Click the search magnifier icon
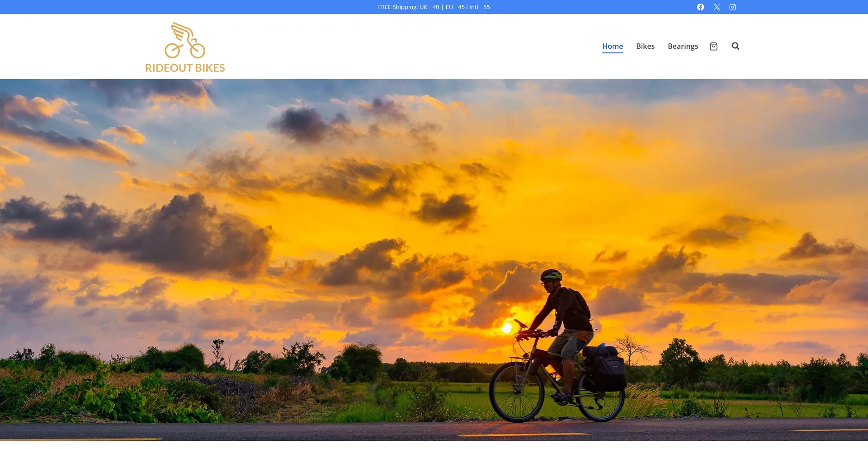The height and width of the screenshot is (449, 868). (x=735, y=46)
